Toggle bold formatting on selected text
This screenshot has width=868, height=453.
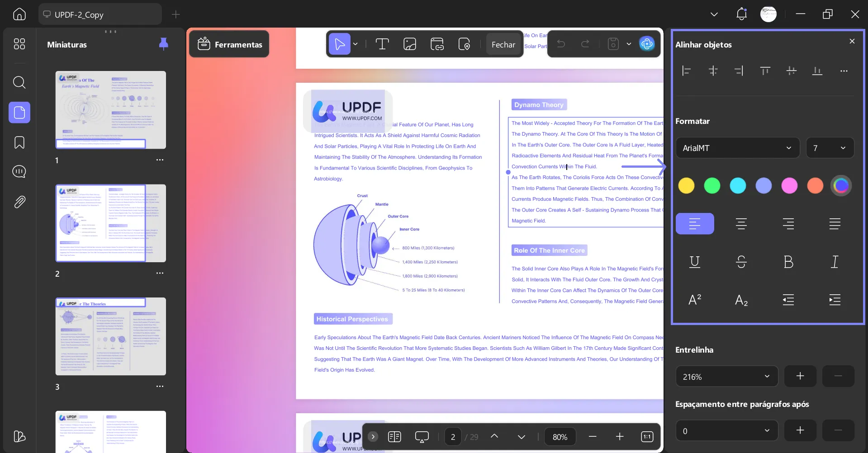(788, 262)
